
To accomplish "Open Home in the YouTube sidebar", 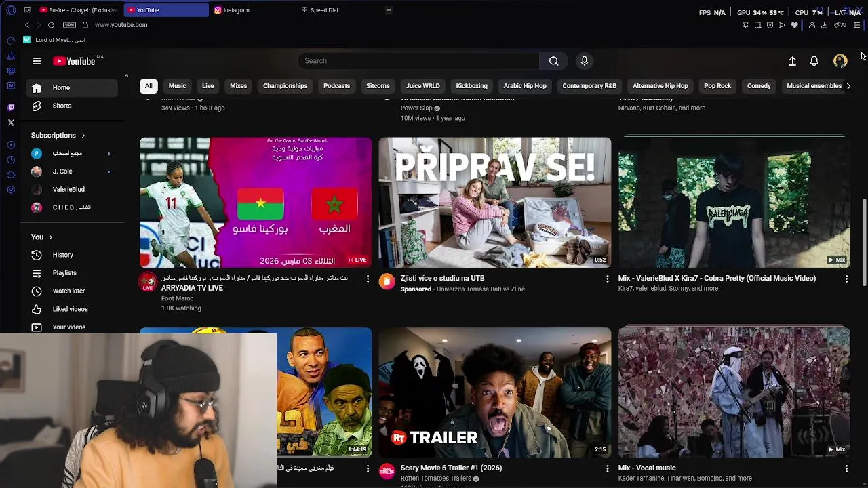I will (72, 88).
